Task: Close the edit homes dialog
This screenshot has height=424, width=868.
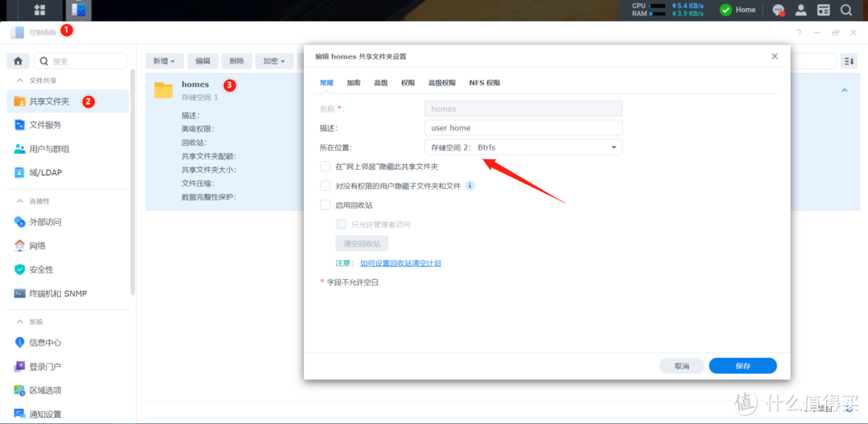Action: coord(775,56)
